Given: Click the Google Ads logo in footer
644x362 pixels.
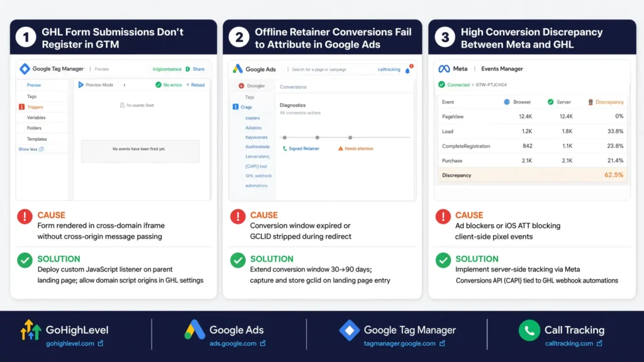Looking at the screenshot, I should pos(195,329).
